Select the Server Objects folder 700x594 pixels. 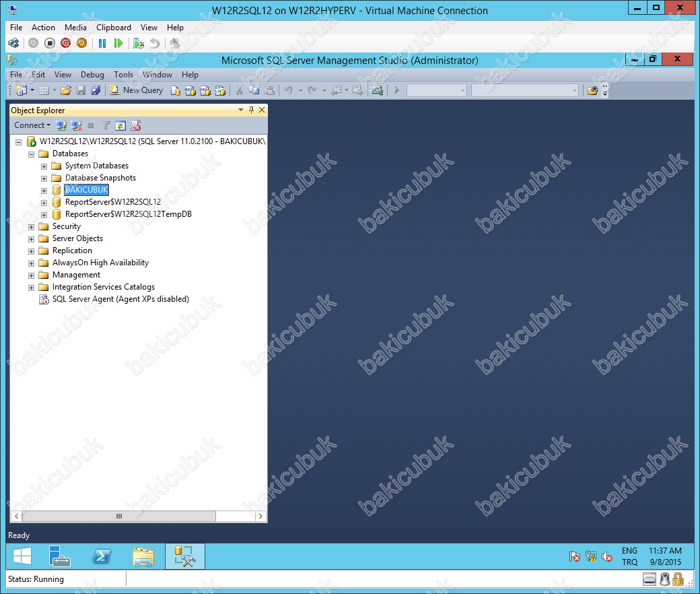click(77, 238)
